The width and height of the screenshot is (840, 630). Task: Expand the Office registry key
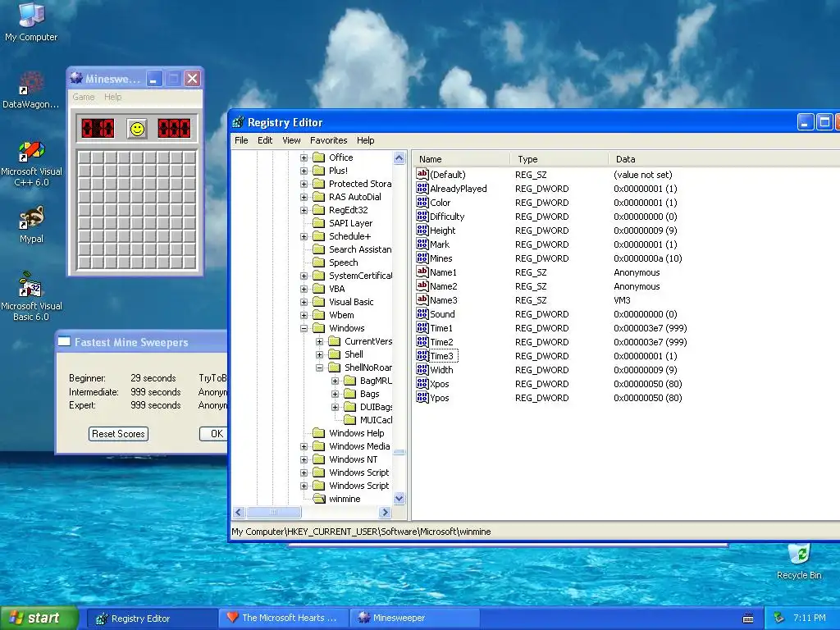304,157
